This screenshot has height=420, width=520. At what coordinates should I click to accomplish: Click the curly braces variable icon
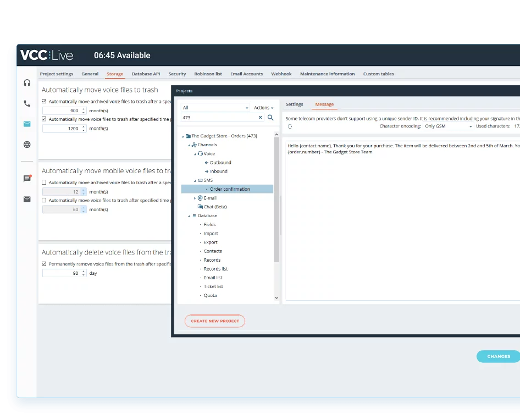[290, 126]
